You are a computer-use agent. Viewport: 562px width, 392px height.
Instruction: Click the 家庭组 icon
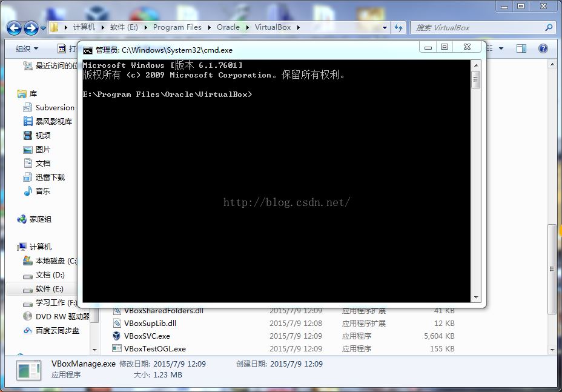(22, 219)
